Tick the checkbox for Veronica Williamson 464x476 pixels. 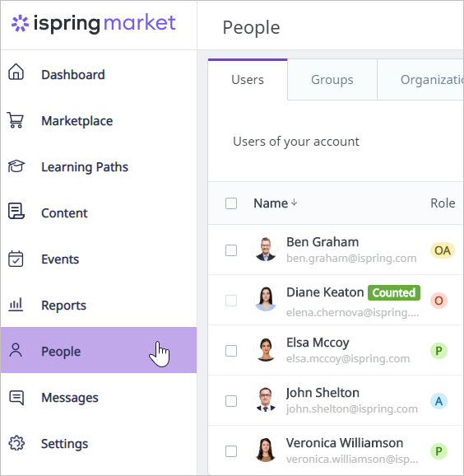point(231,451)
